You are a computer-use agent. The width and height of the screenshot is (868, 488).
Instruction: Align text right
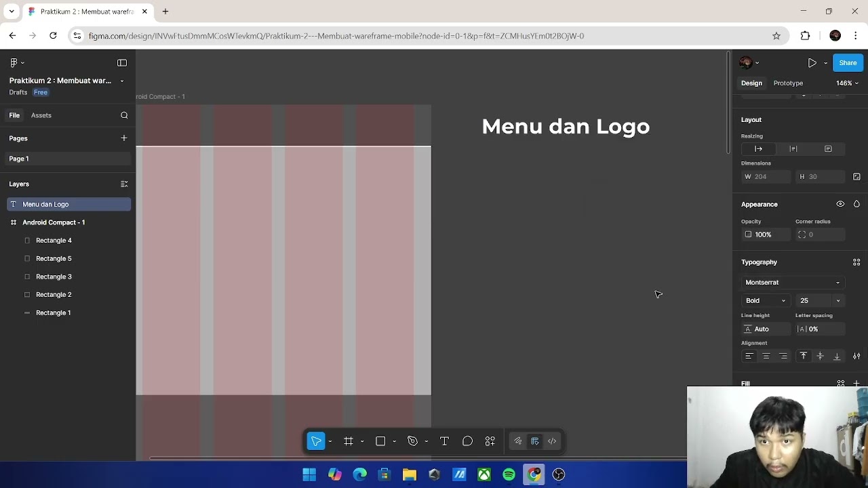(x=783, y=357)
